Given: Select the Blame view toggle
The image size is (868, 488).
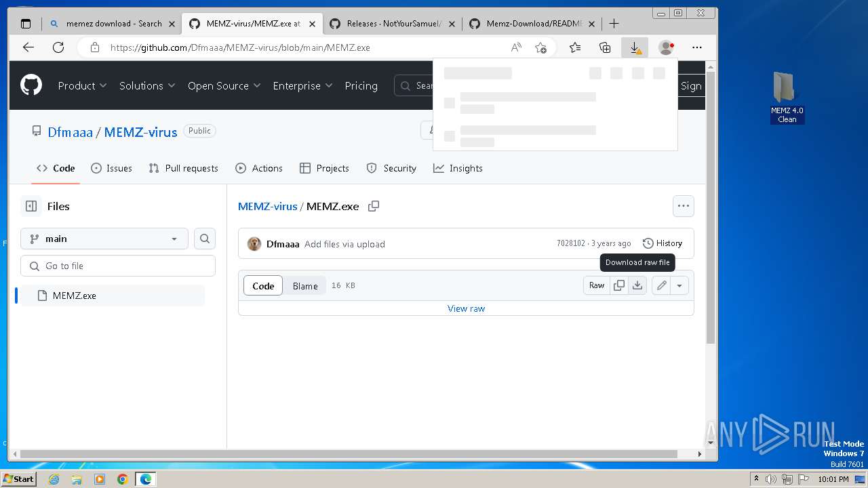Looking at the screenshot, I should click(x=305, y=286).
